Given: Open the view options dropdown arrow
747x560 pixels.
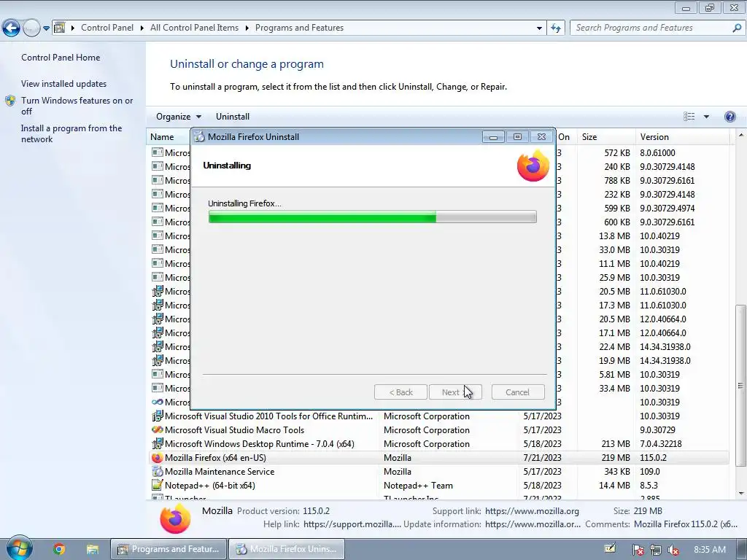Looking at the screenshot, I should (x=706, y=117).
